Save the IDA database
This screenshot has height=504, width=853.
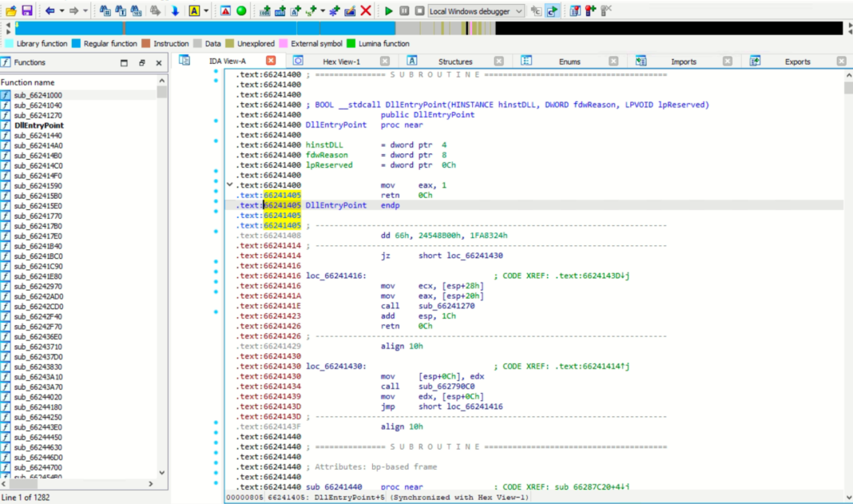[26, 10]
